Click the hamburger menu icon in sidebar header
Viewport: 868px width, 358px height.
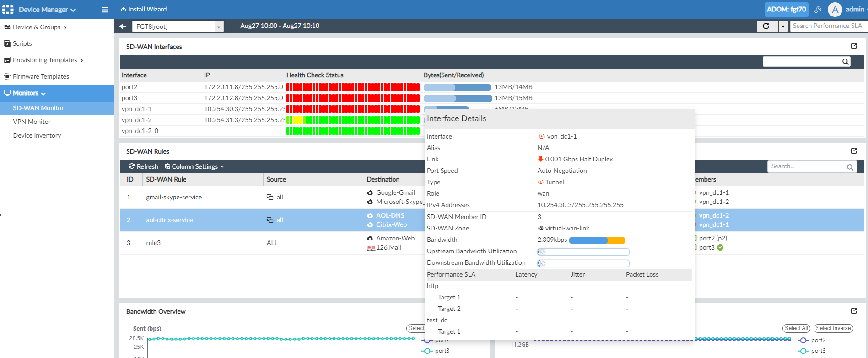coord(105,10)
